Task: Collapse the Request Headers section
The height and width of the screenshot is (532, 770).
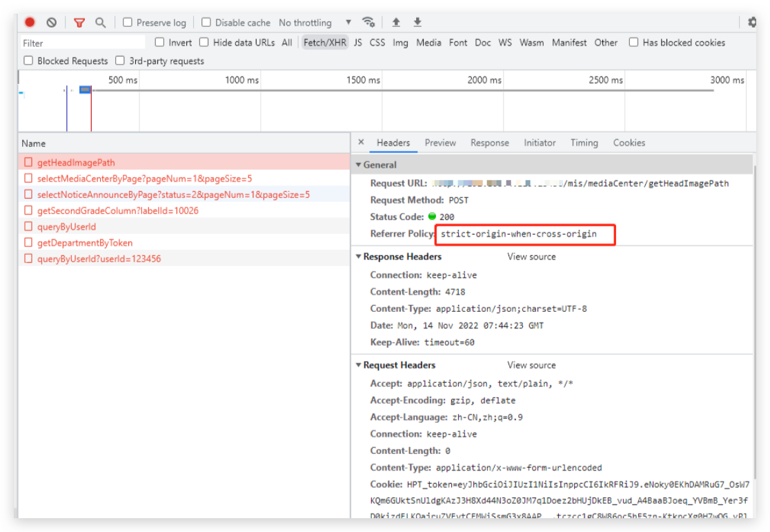Action: pyautogui.click(x=359, y=365)
